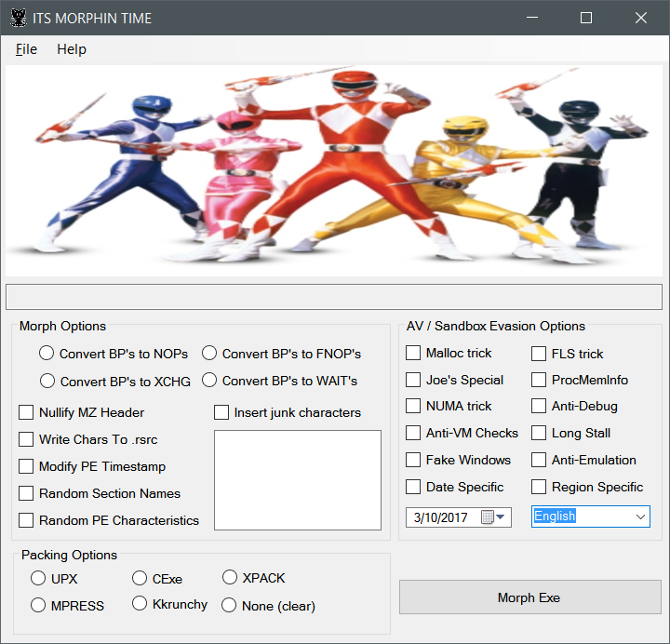This screenshot has width=670, height=644.
Task: Choose MPRESS packer radio button
Action: [38, 605]
